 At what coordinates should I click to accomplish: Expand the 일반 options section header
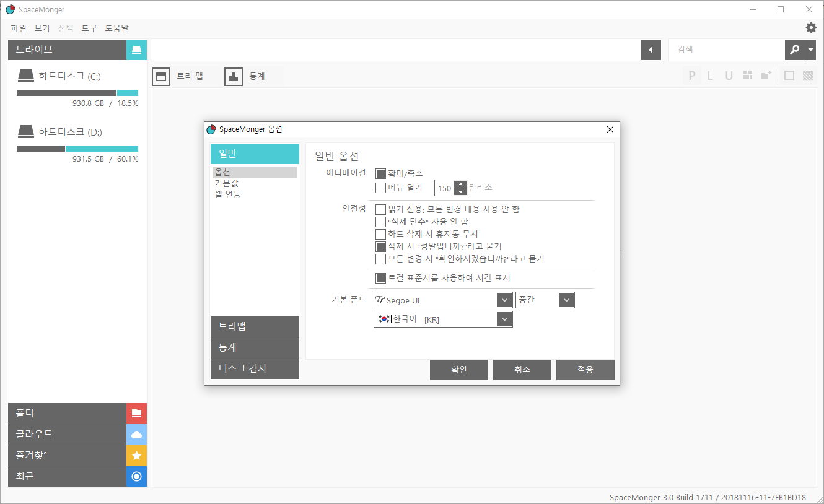point(255,154)
